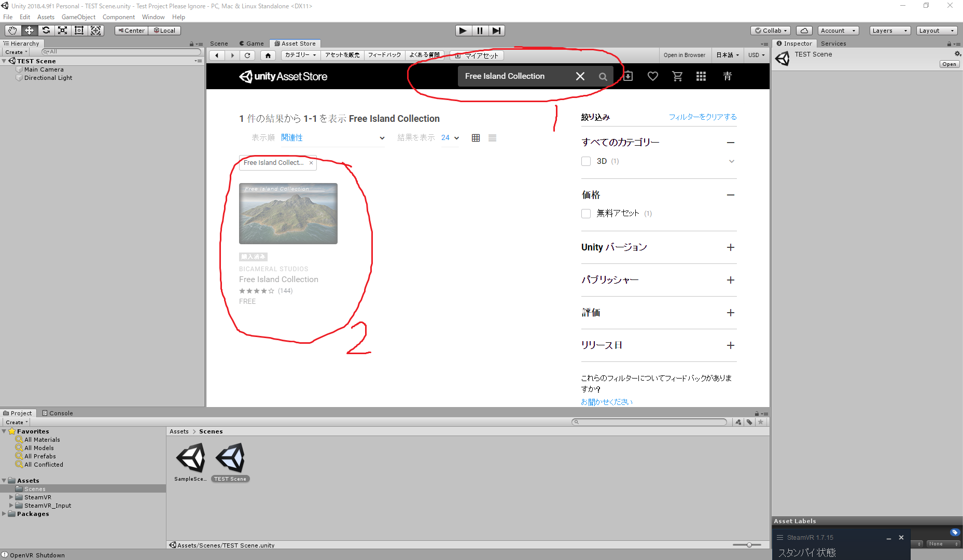The height and width of the screenshot is (560, 963).
Task: Open the Free Island Collection thumbnail
Action: coord(288,213)
